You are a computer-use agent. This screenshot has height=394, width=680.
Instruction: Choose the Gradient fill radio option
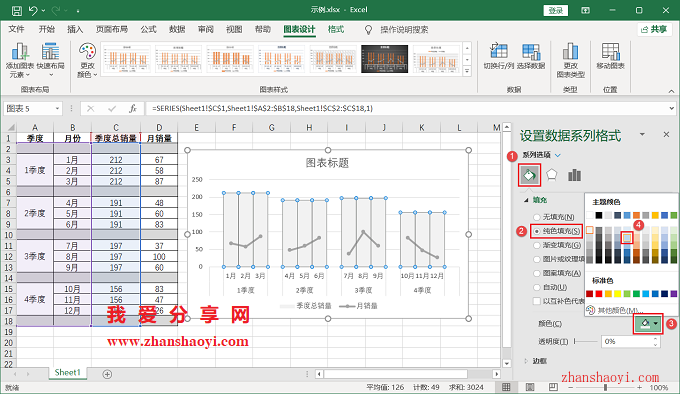(x=537, y=245)
